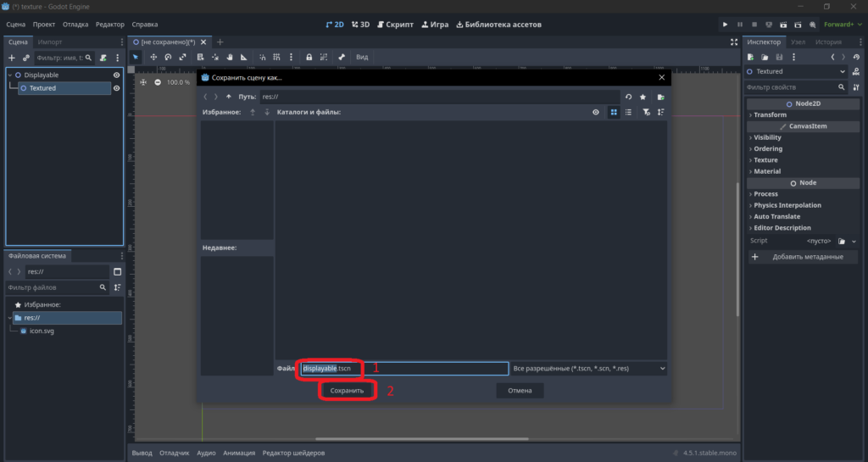Click the Сохранить button
Image resolution: width=868 pixels, height=462 pixels.
(x=347, y=391)
